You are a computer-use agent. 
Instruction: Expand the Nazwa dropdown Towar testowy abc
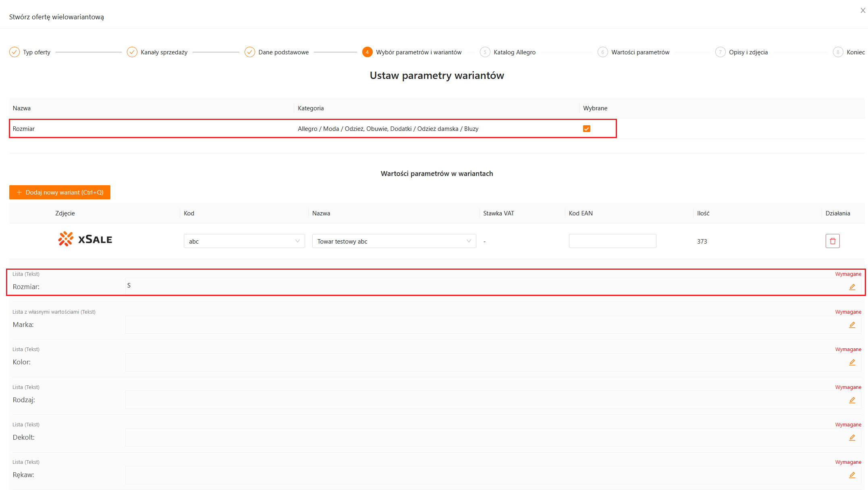394,241
